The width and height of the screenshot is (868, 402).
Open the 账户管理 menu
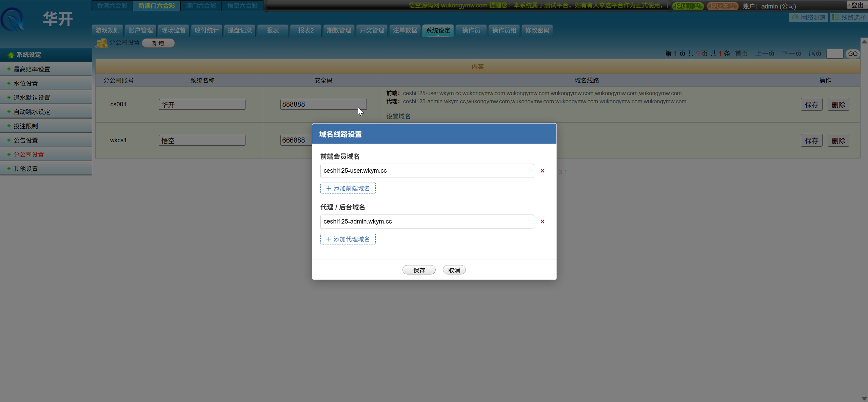point(140,30)
